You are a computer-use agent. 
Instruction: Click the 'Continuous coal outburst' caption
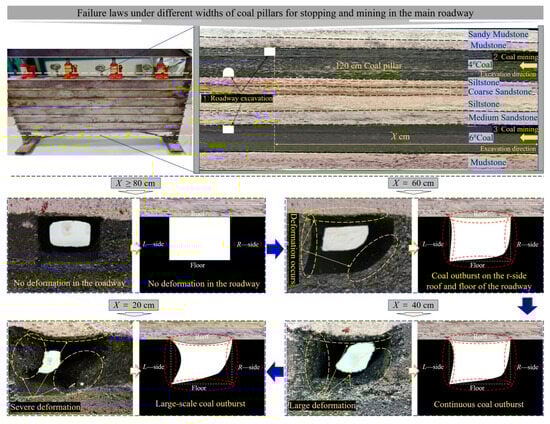(478, 404)
